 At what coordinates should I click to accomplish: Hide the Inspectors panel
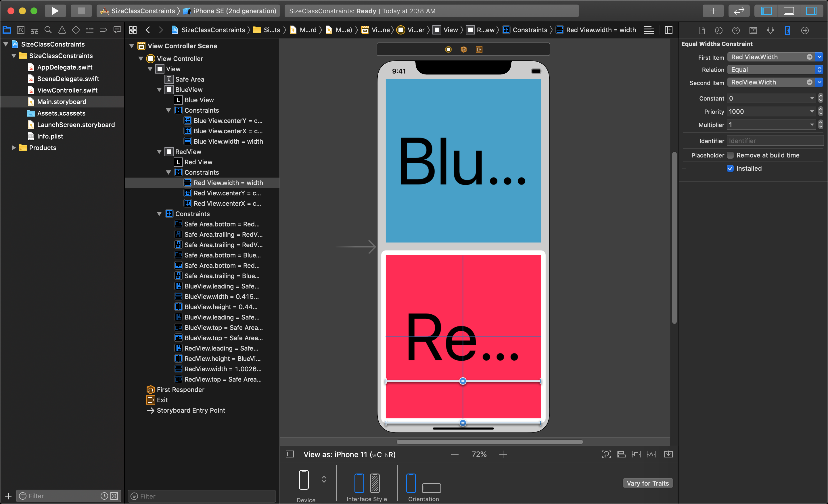point(811,11)
